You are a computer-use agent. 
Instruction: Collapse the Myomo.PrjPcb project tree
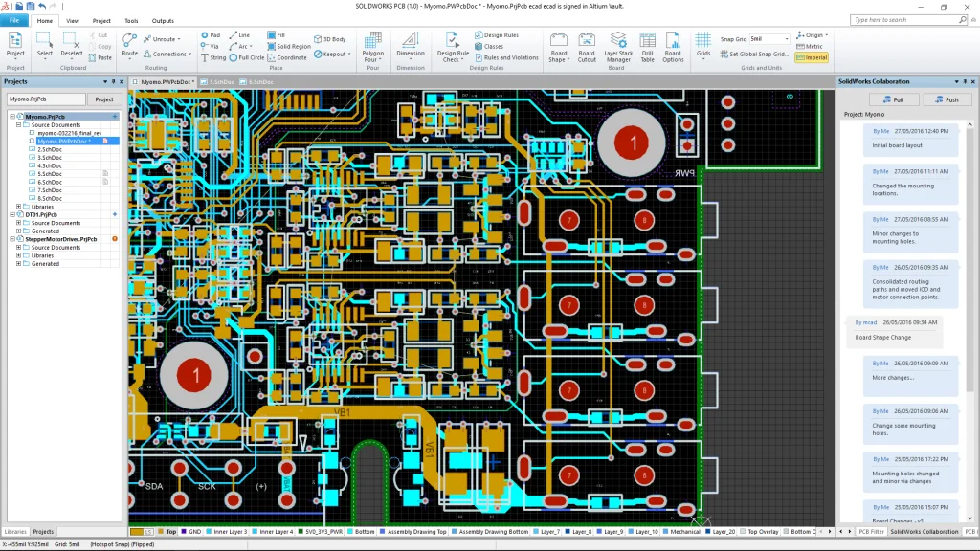click(x=11, y=116)
